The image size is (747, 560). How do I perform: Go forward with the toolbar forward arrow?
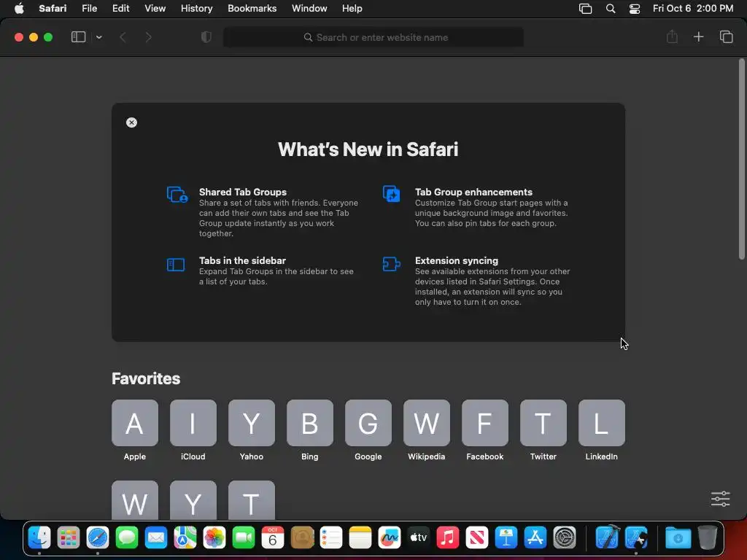pos(148,37)
